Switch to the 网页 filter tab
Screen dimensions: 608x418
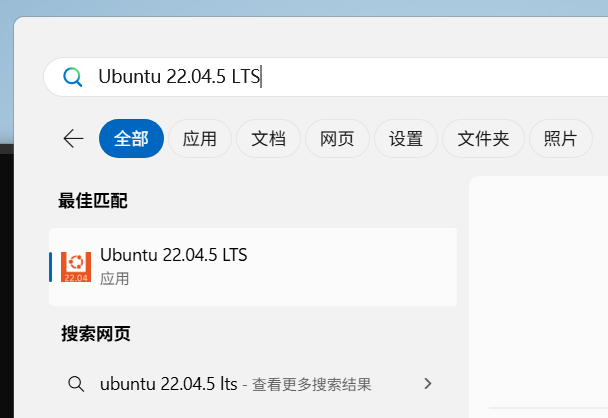(337, 139)
